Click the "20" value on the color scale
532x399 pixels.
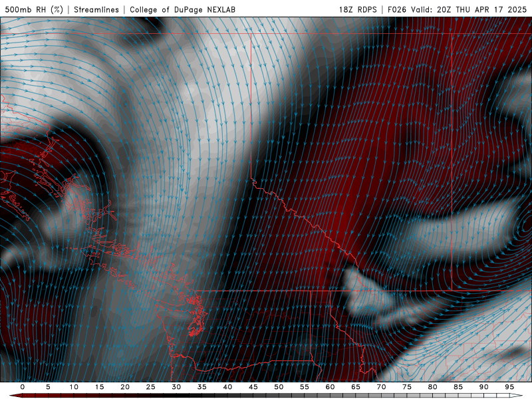(x=125, y=387)
